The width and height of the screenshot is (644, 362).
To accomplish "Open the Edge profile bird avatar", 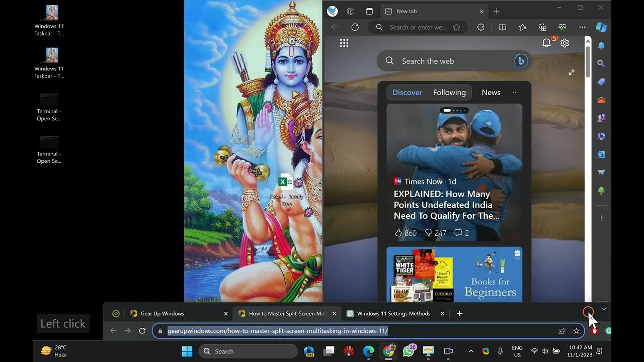I will pyautogui.click(x=332, y=11).
